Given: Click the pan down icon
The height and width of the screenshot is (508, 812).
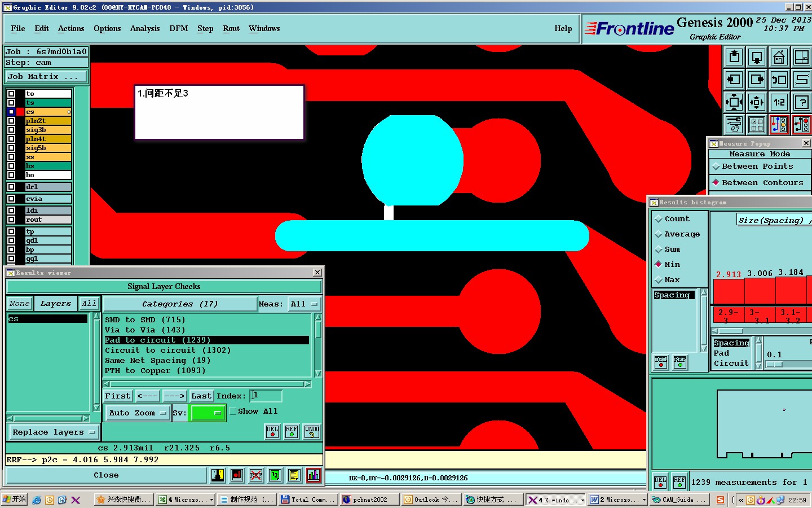Looking at the screenshot, I should (x=757, y=57).
